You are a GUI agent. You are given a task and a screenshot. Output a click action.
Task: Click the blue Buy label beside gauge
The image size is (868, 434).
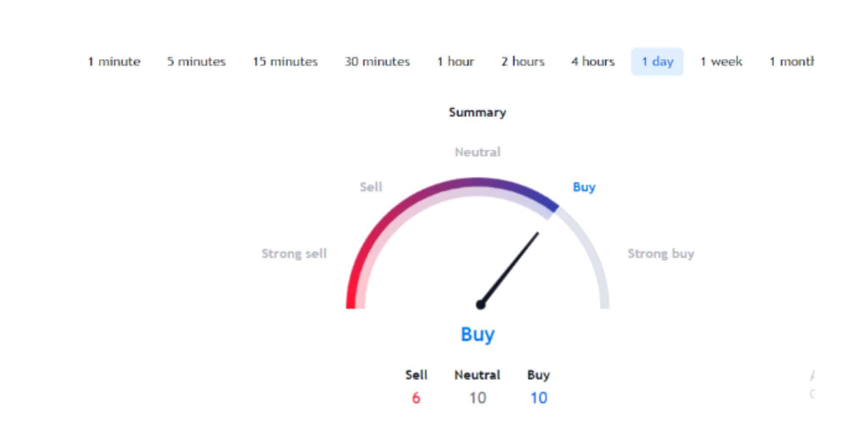coord(584,187)
